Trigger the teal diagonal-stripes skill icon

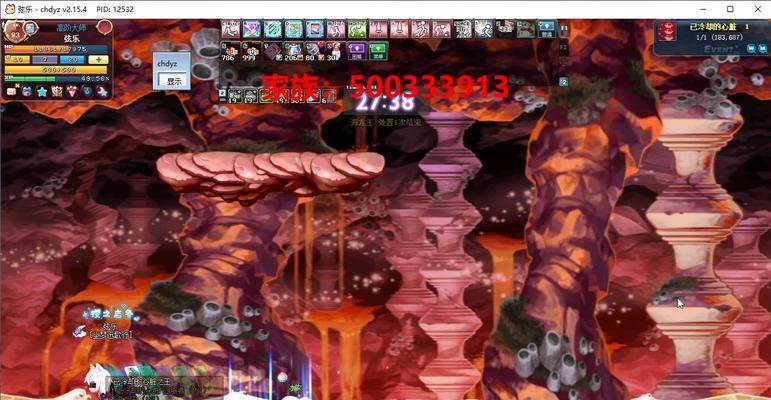click(273, 29)
